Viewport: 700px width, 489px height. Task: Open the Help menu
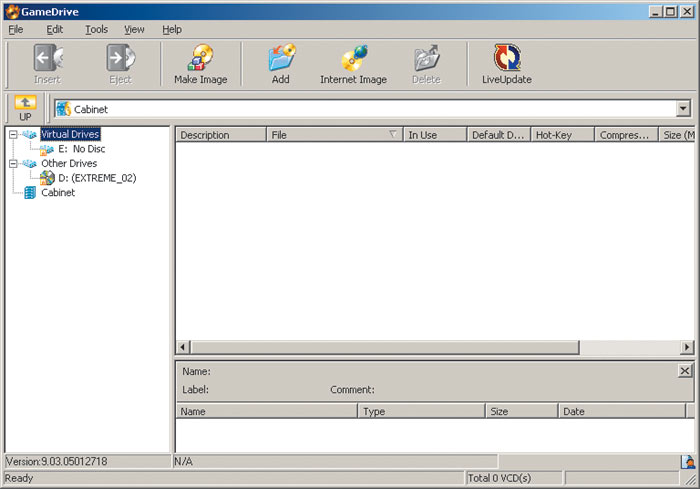tap(172, 29)
